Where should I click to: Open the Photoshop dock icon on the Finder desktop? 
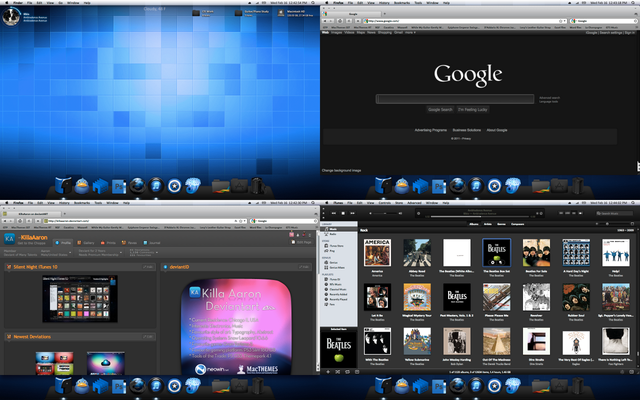click(x=119, y=187)
